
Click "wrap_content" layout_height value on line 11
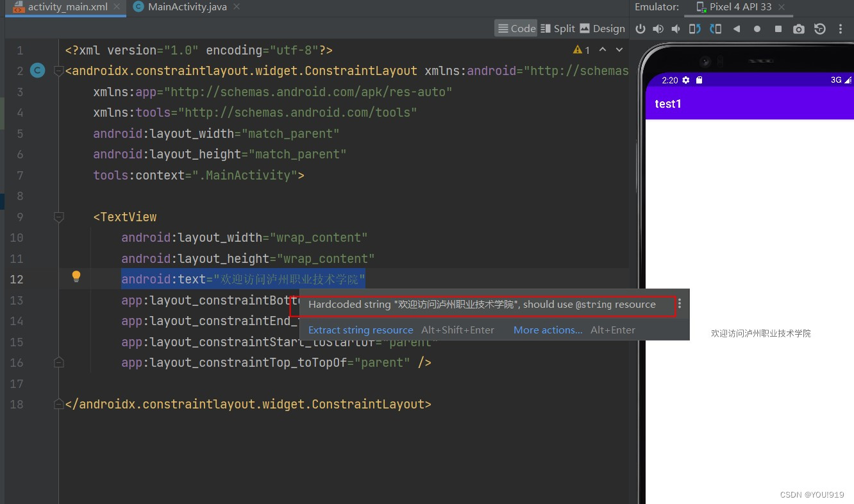click(325, 259)
